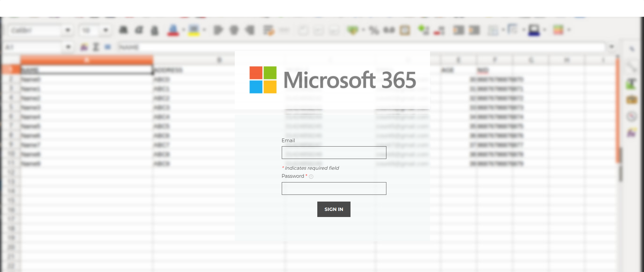Click the align left icon
644x272 pixels.
click(218, 30)
